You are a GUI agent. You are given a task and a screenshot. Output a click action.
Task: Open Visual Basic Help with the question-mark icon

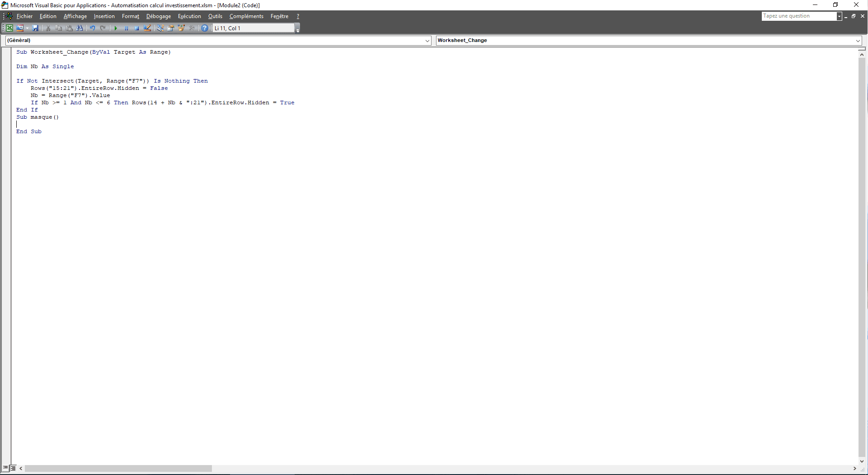(x=205, y=28)
